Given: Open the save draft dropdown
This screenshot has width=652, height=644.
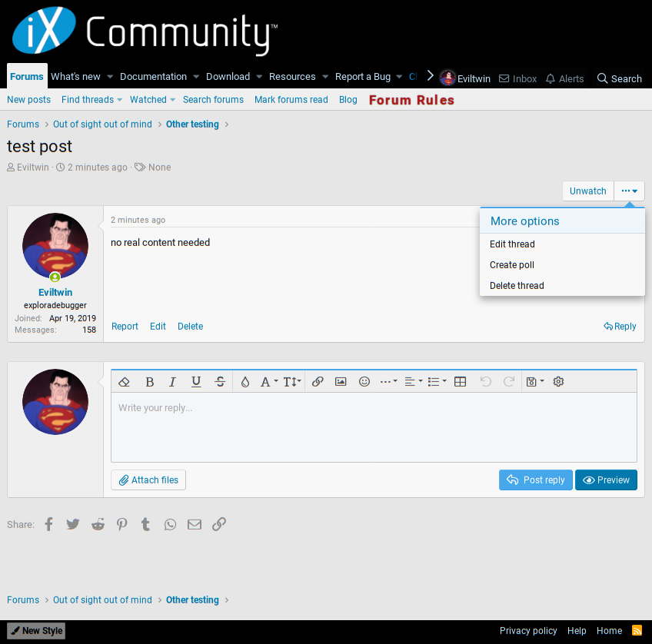Looking at the screenshot, I should click(x=534, y=381).
